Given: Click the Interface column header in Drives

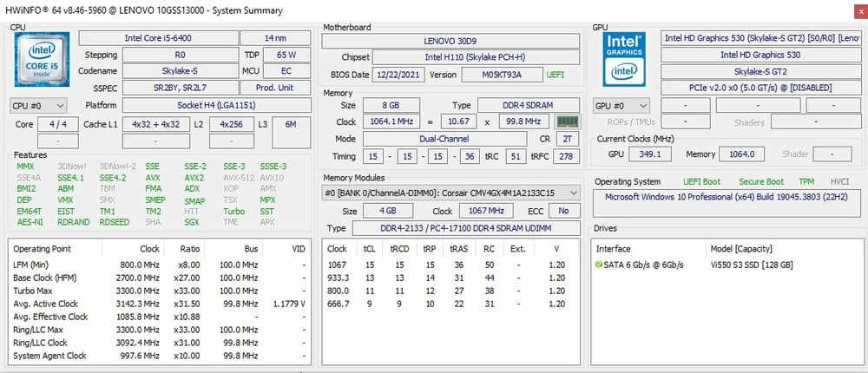Looking at the screenshot, I should tap(614, 249).
